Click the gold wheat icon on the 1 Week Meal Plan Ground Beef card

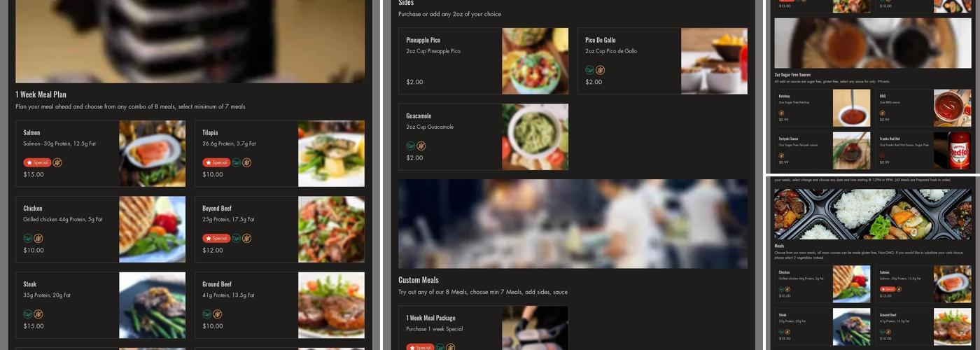click(x=217, y=314)
